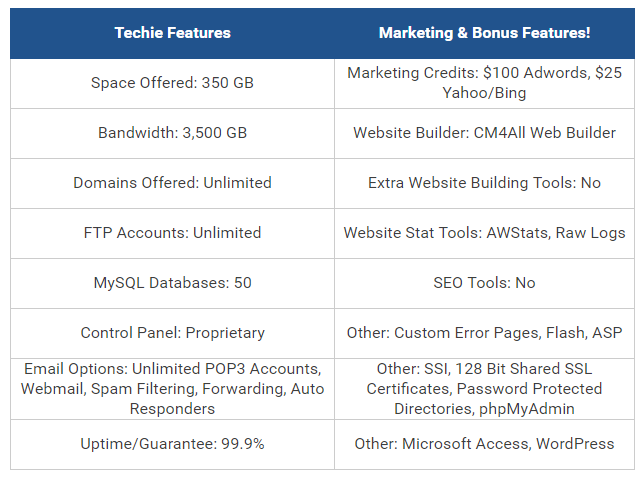The width and height of the screenshot is (643, 480).
Task: Click the Techie Features column header
Action: [172, 33]
